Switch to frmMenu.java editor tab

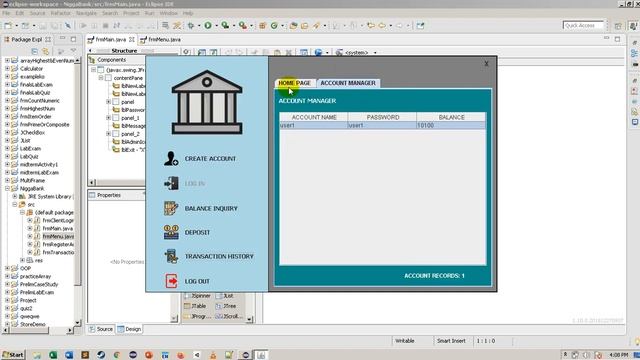coord(160,40)
